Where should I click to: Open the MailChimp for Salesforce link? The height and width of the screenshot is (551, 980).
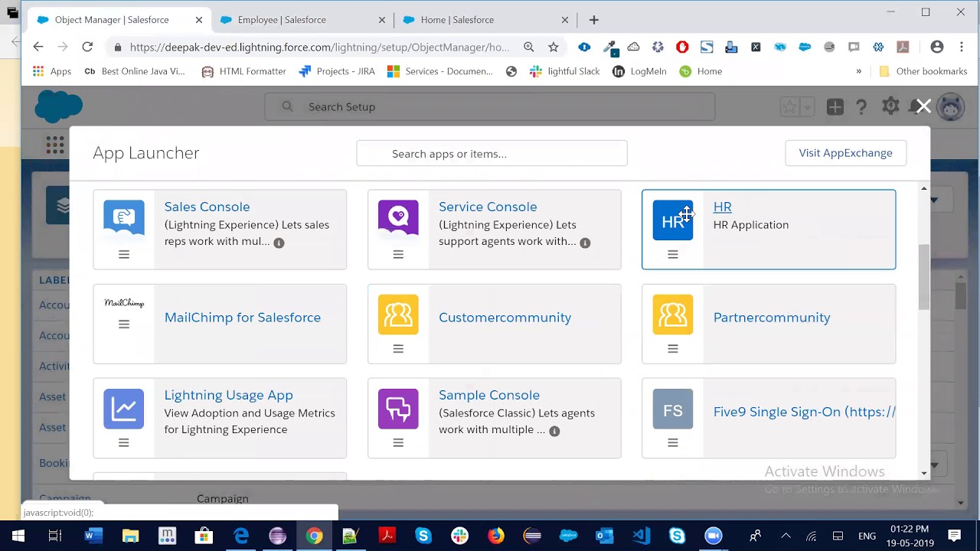[242, 318]
